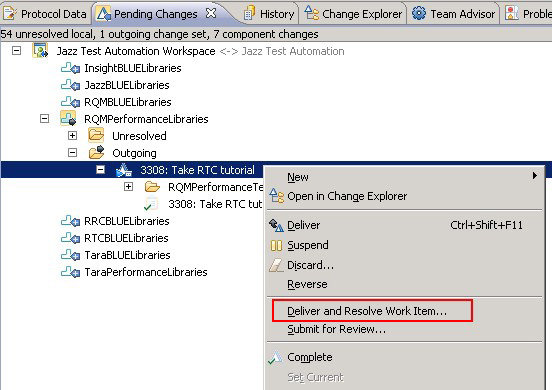Screen dimensions: 552x390
Task: Click the TaraPerformanceLibraries component icon
Action: [x=70, y=272]
